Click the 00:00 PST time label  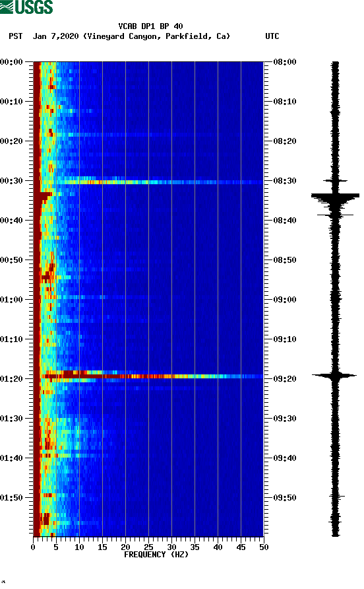tap(12, 62)
